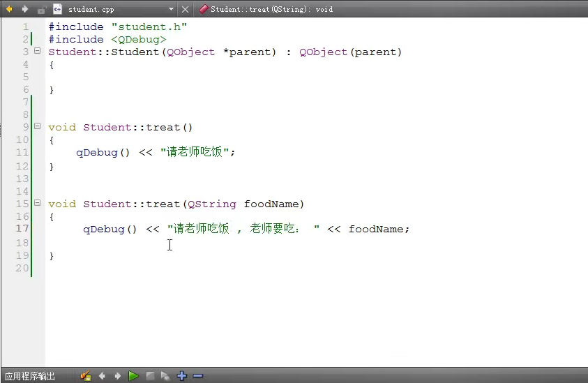Viewport: 588px width, 383px height.
Task: Run the application with the green play button
Action: (133, 375)
